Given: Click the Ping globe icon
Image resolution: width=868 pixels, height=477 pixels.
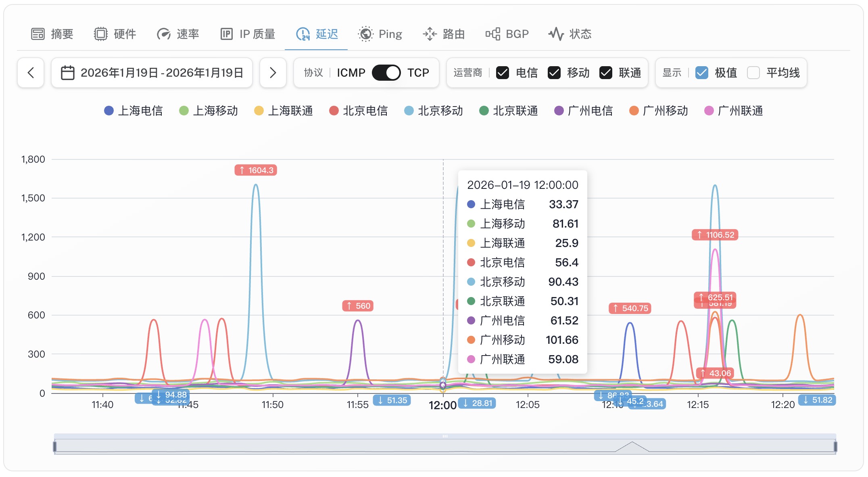Looking at the screenshot, I should point(366,34).
